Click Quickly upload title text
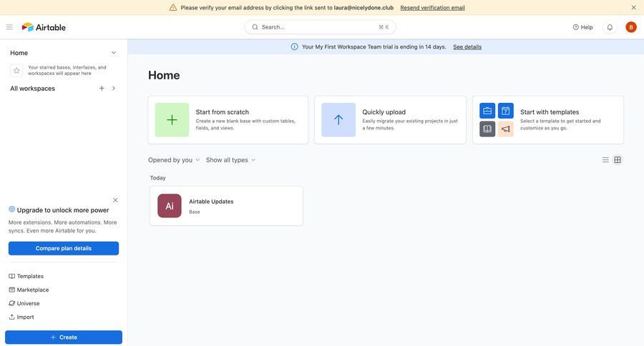This screenshot has width=644, height=346. 384,112
